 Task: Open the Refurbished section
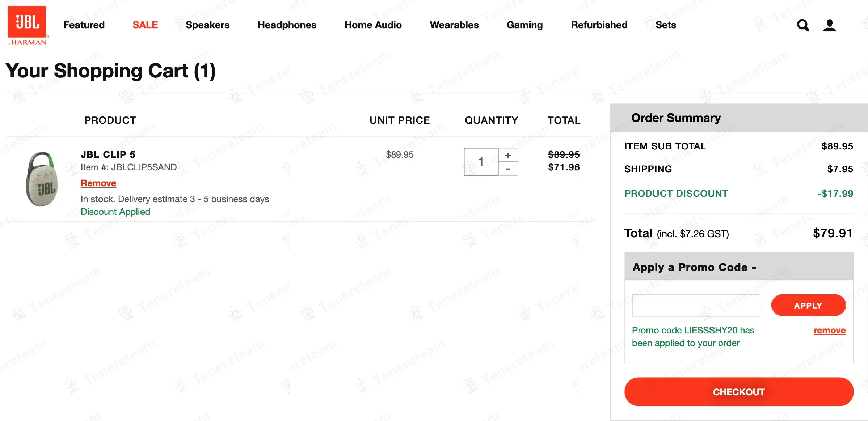click(x=599, y=25)
